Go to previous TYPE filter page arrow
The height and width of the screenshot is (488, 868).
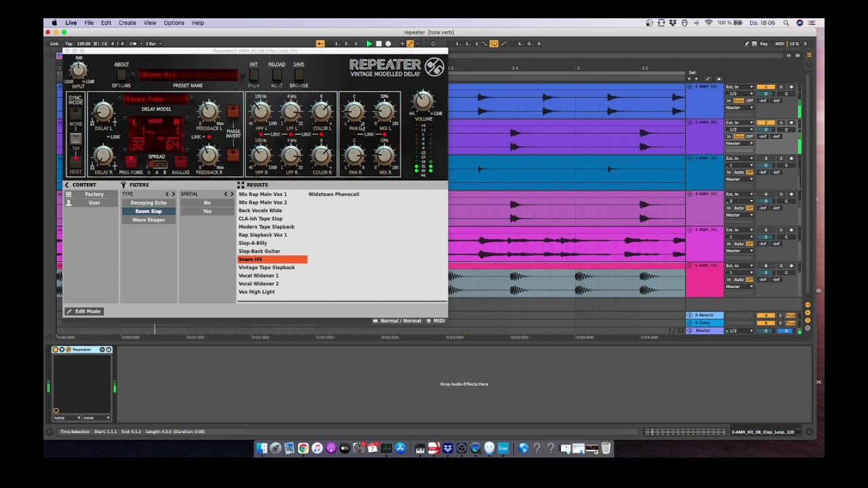[165, 195]
